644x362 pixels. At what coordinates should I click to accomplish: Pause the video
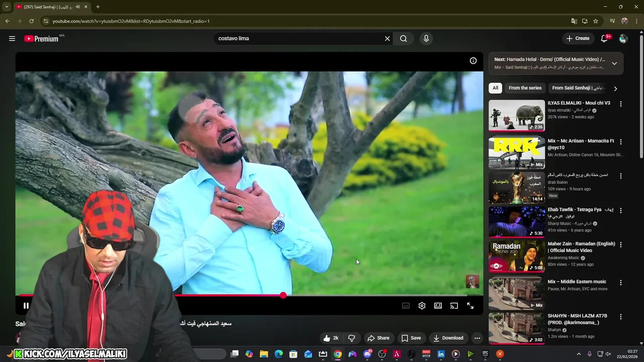click(26, 305)
